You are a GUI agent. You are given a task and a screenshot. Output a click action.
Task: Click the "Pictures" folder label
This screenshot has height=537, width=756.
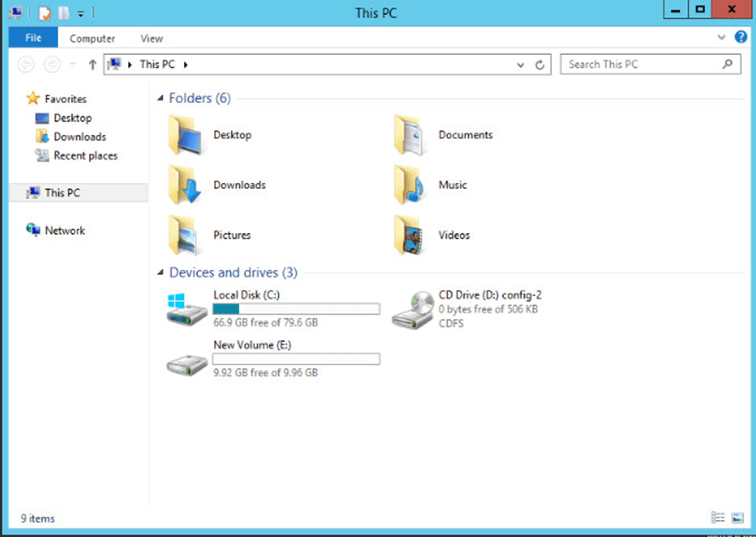[232, 236]
